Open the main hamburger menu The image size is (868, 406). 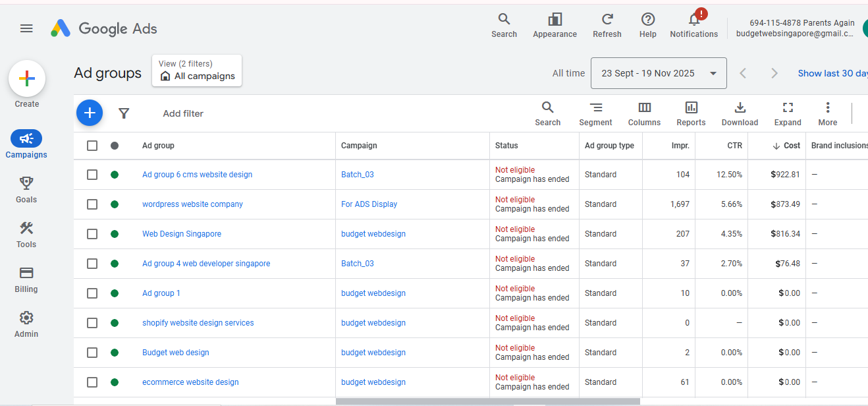click(x=26, y=28)
